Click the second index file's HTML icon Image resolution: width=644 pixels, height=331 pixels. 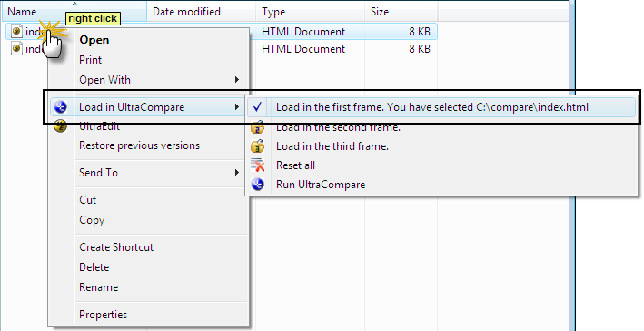tap(16, 49)
